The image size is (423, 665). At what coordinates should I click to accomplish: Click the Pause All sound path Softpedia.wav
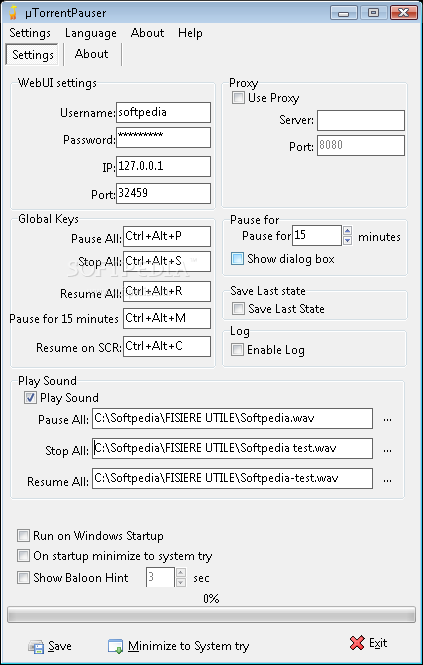[x=233, y=419]
